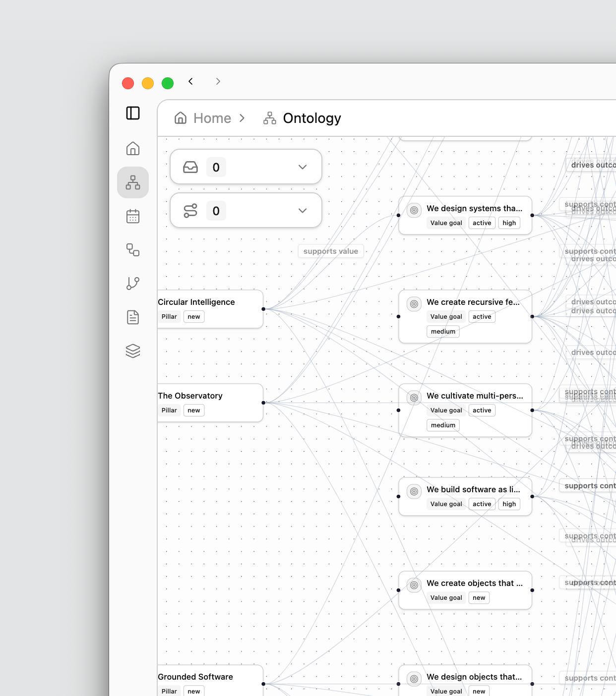616x696 pixels.
Task: Click target icon on 'We build software as li...' node
Action: (x=414, y=491)
